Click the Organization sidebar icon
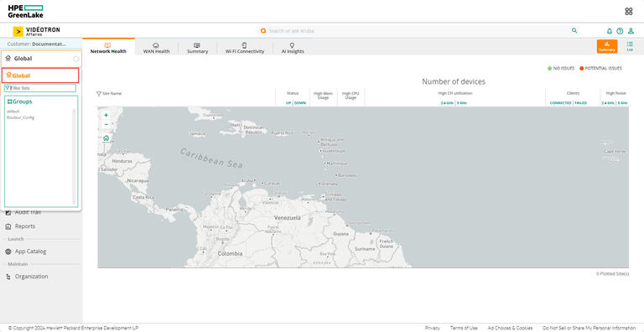644x332 pixels. pos(8,277)
